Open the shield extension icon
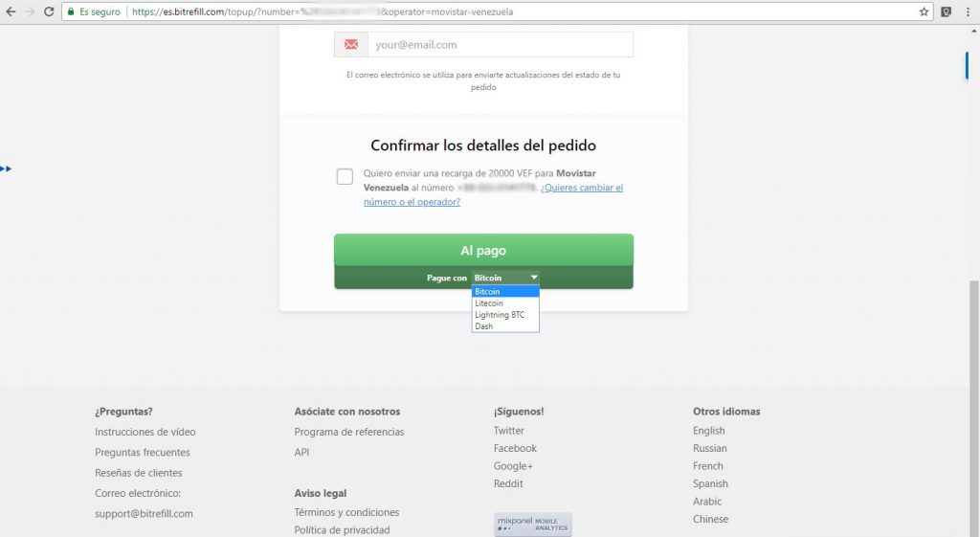The width and height of the screenshot is (980, 537). [947, 11]
